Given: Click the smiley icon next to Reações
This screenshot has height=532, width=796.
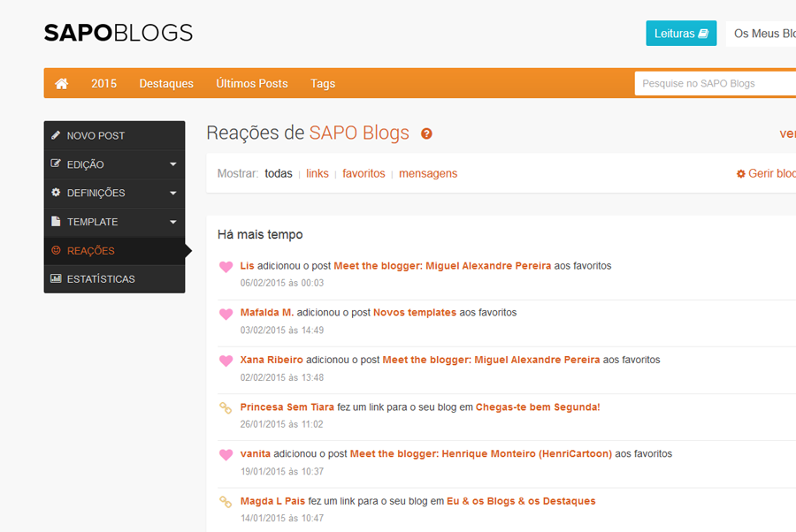Looking at the screenshot, I should tap(56, 250).
